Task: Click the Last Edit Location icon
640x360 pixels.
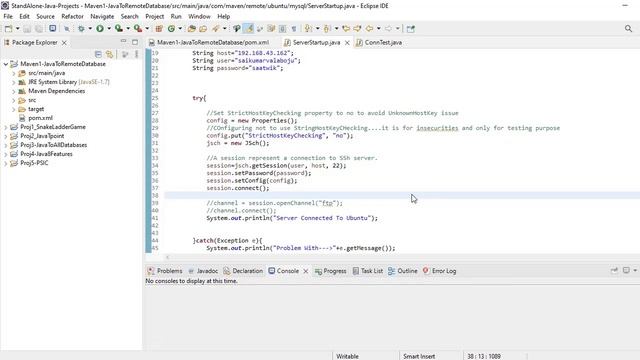Action: click(346, 29)
